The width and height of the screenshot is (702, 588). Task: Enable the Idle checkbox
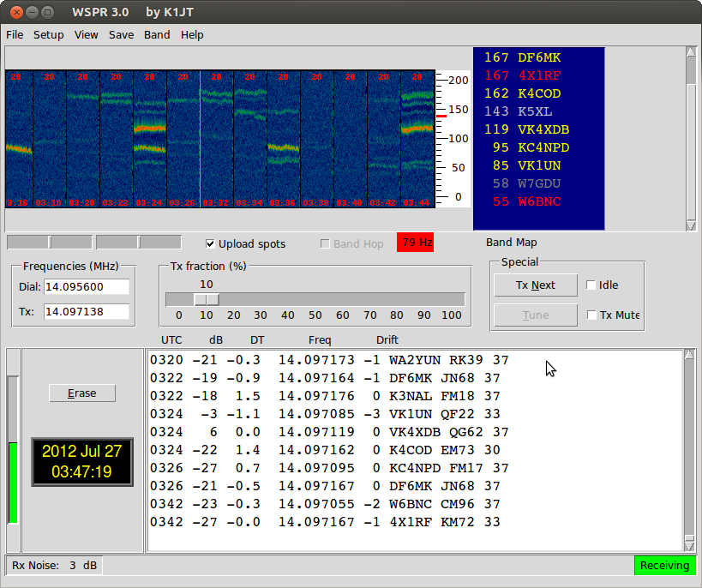click(591, 285)
